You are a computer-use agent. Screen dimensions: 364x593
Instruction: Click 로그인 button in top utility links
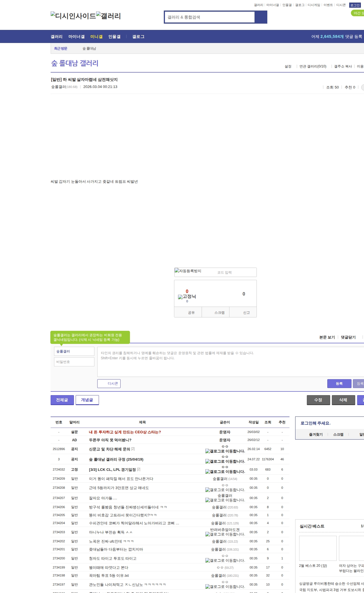click(x=355, y=5)
